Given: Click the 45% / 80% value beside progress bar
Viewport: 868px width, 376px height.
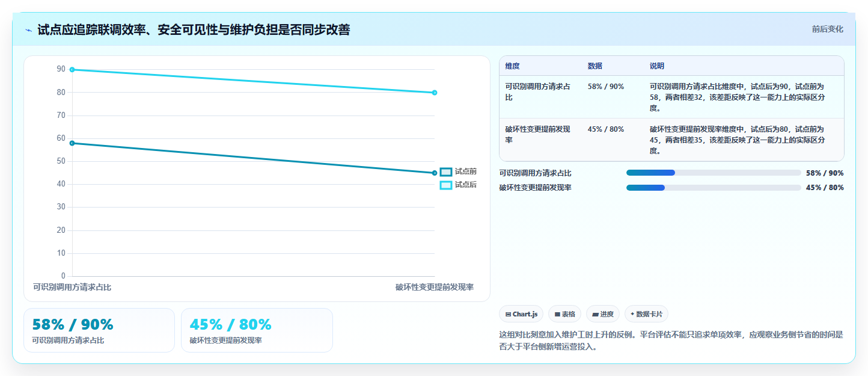Looking at the screenshot, I should tap(825, 188).
